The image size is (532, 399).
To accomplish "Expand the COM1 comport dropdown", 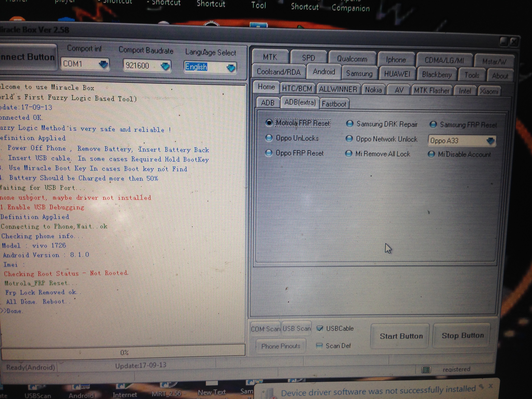I will (x=104, y=64).
